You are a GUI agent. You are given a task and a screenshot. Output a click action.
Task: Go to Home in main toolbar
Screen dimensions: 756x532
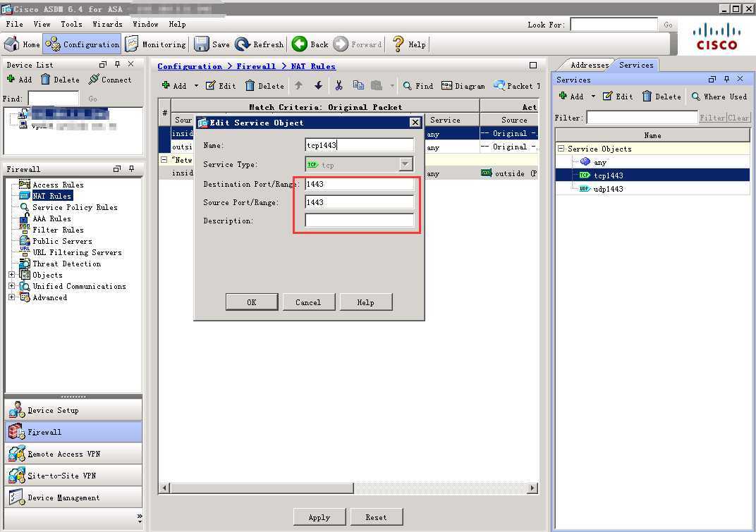tap(22, 44)
